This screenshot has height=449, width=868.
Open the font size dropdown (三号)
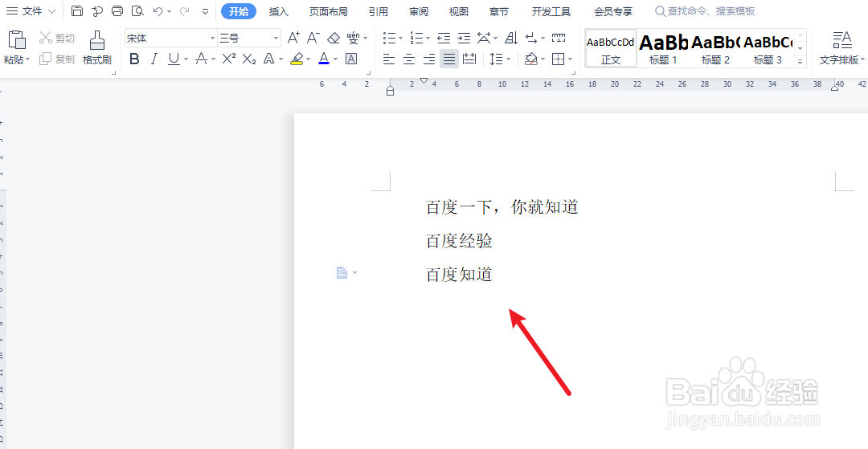point(276,39)
